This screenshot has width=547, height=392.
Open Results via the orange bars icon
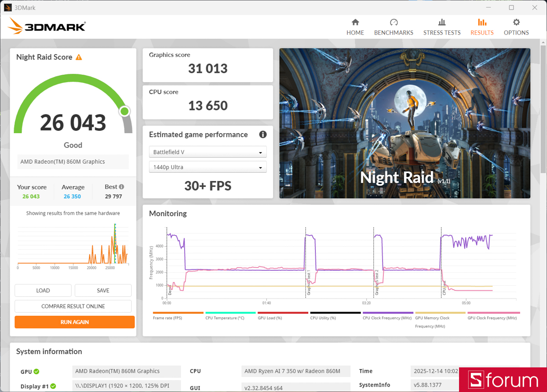click(x=482, y=26)
